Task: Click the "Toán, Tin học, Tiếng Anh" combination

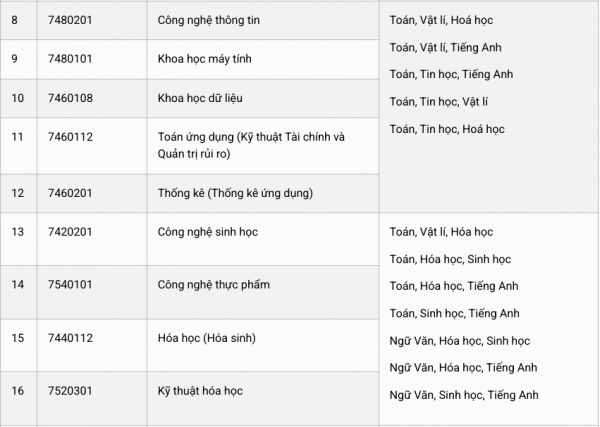Action: point(451,74)
